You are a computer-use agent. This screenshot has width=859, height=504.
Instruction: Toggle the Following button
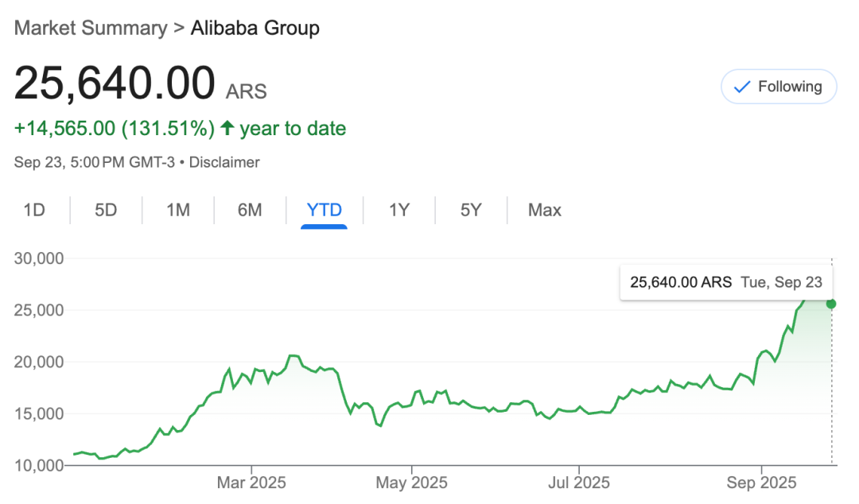779,87
